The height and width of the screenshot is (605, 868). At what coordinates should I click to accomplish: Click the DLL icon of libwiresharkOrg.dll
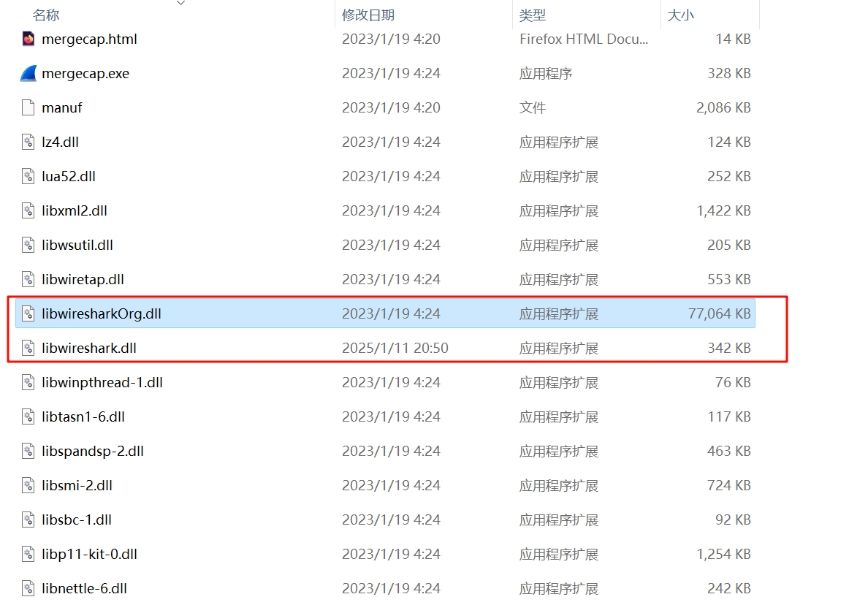coord(28,313)
